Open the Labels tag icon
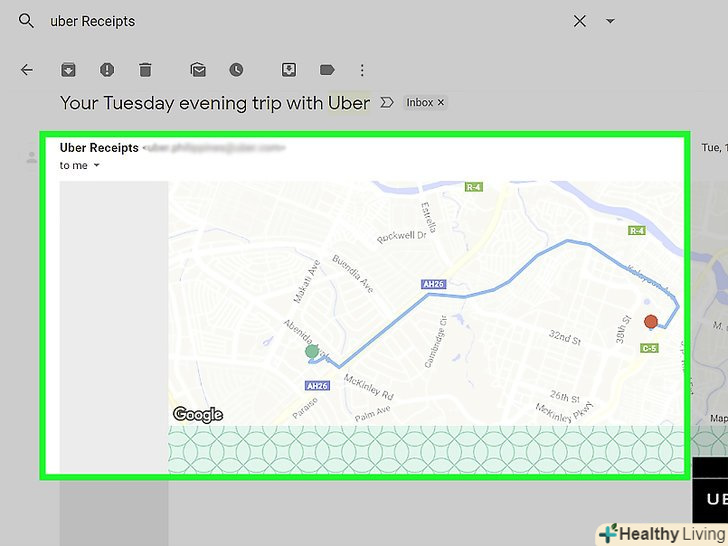 coord(327,70)
